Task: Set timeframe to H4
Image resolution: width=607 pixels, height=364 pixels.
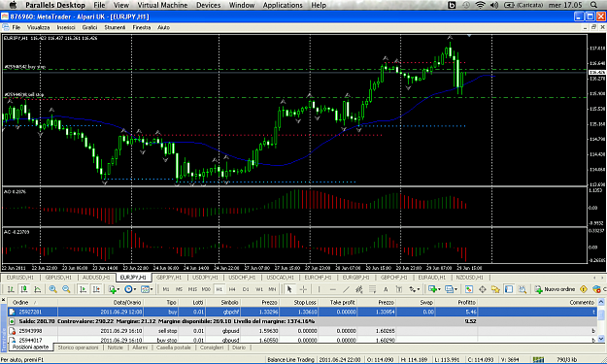Action: 232,289
